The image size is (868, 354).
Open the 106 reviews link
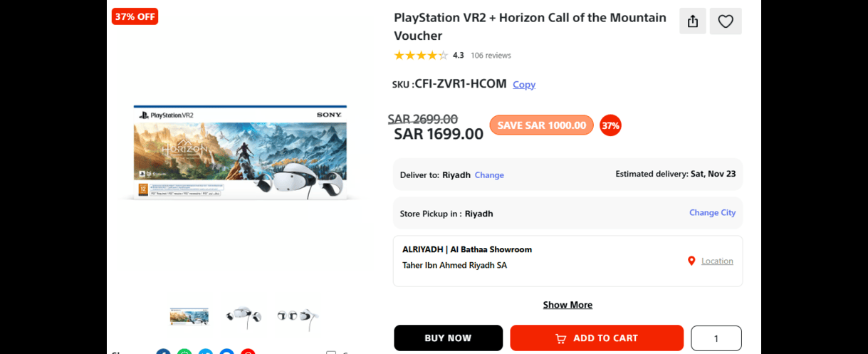point(491,56)
